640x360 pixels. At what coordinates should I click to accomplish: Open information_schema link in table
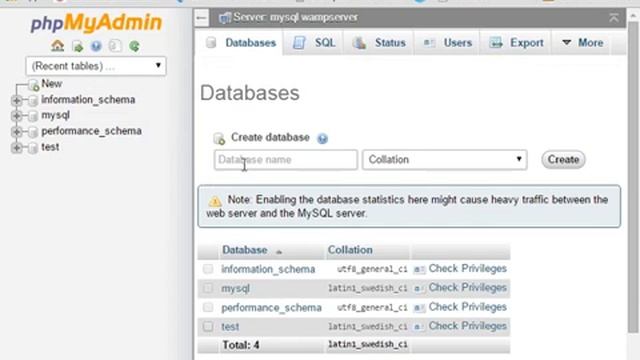coord(268,269)
